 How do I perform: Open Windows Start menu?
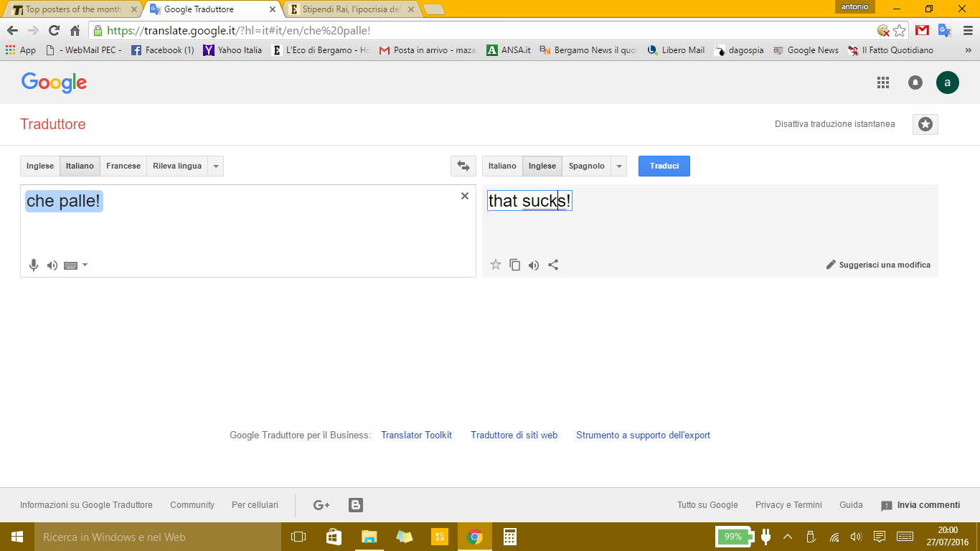(x=17, y=537)
